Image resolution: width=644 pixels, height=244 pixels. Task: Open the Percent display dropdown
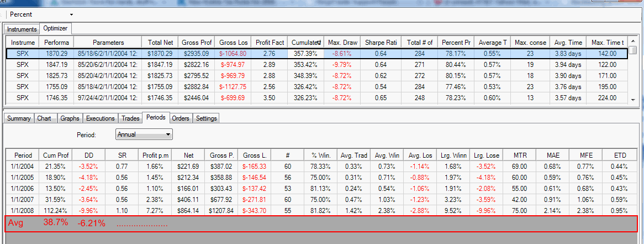coord(41,14)
